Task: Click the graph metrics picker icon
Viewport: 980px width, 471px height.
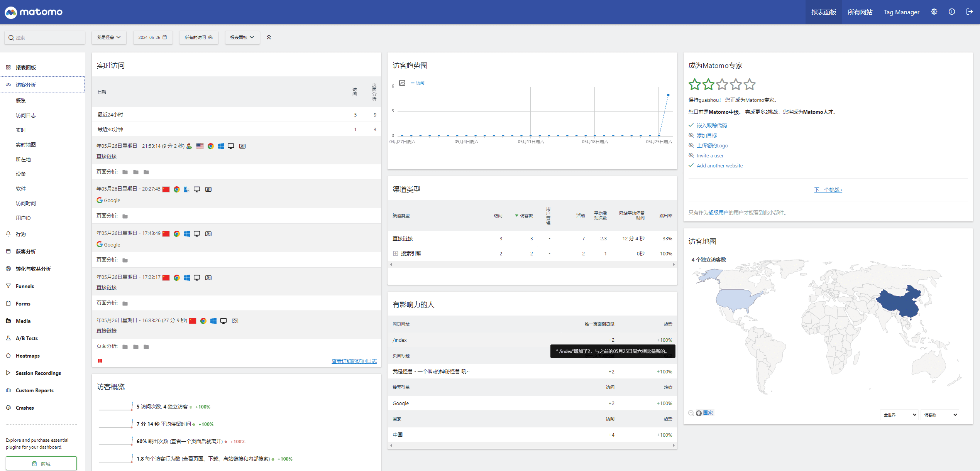Action: 402,83
